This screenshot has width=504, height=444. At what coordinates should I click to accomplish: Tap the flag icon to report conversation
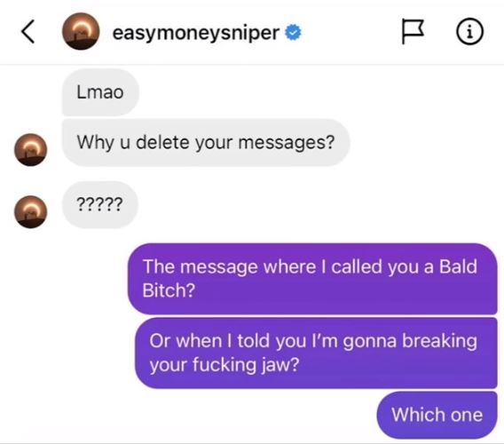tap(413, 31)
